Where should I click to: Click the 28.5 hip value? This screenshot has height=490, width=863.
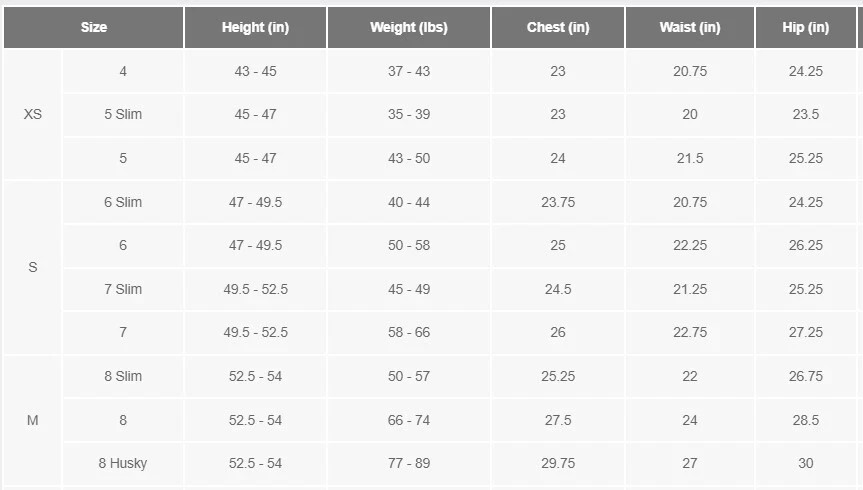point(806,420)
